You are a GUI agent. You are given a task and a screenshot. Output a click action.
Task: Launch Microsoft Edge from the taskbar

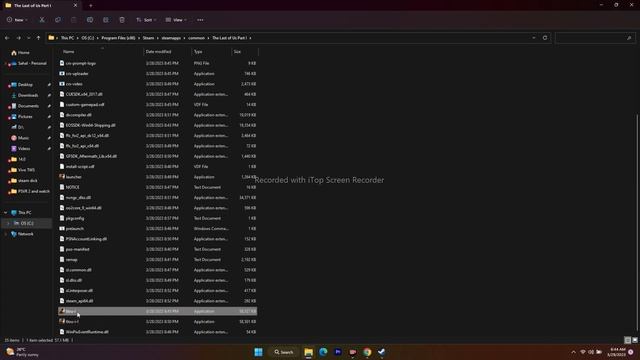pos(323,352)
